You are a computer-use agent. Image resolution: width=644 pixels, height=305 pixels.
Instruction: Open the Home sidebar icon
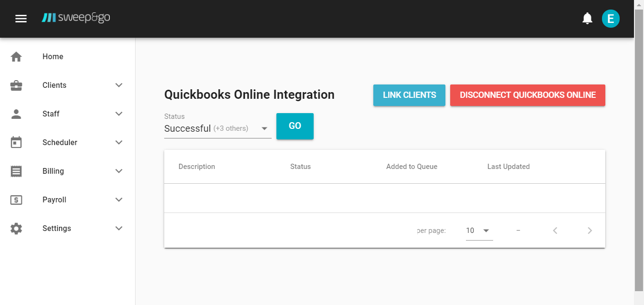[x=16, y=56]
